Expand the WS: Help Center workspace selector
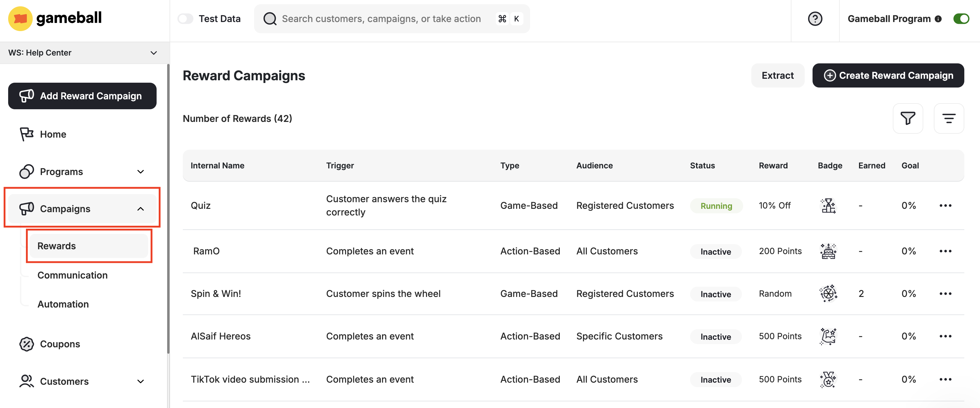The image size is (980, 408). tap(153, 53)
